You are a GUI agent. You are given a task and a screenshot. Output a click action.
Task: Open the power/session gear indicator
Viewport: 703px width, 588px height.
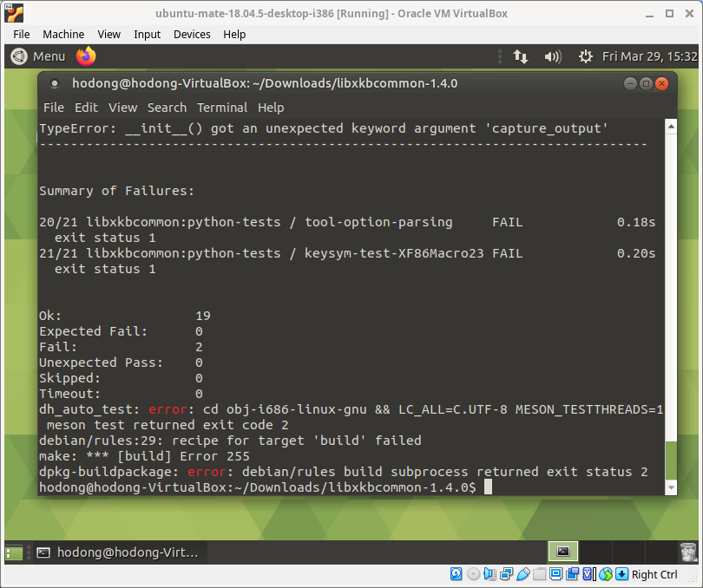tap(585, 56)
